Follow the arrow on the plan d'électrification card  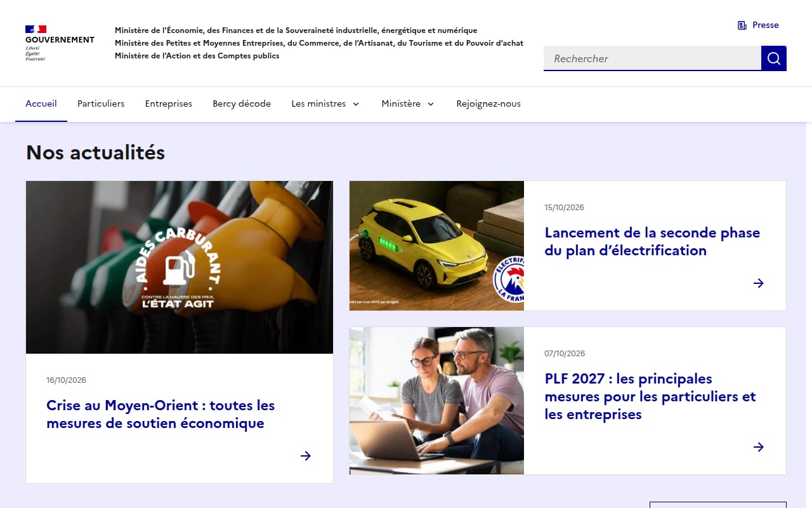(759, 283)
